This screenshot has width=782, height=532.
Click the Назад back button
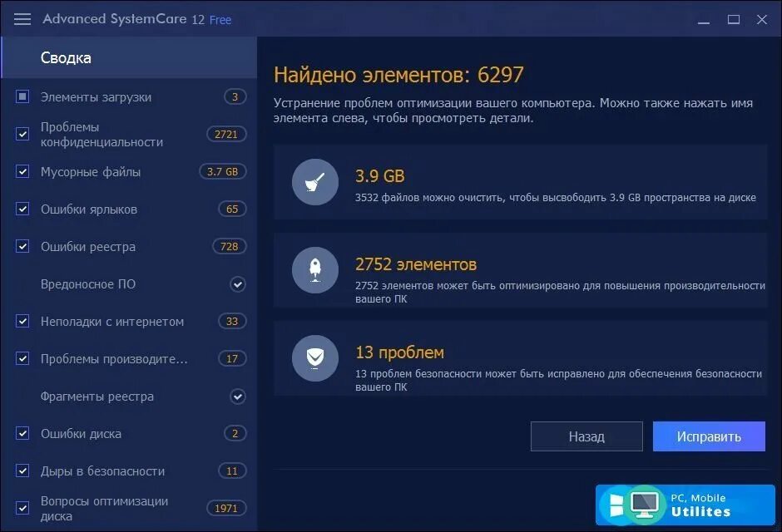coord(586,436)
